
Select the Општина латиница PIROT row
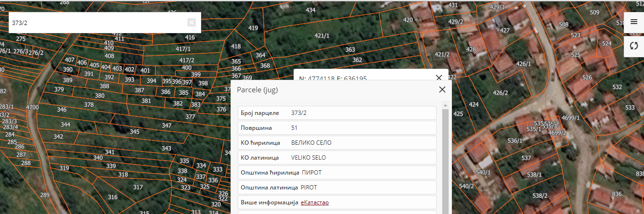337,188
